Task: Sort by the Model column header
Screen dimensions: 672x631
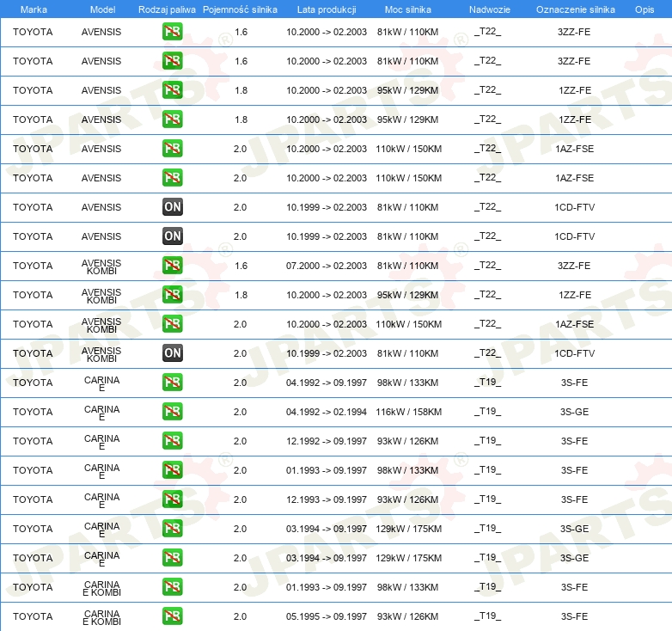Action: tap(102, 9)
